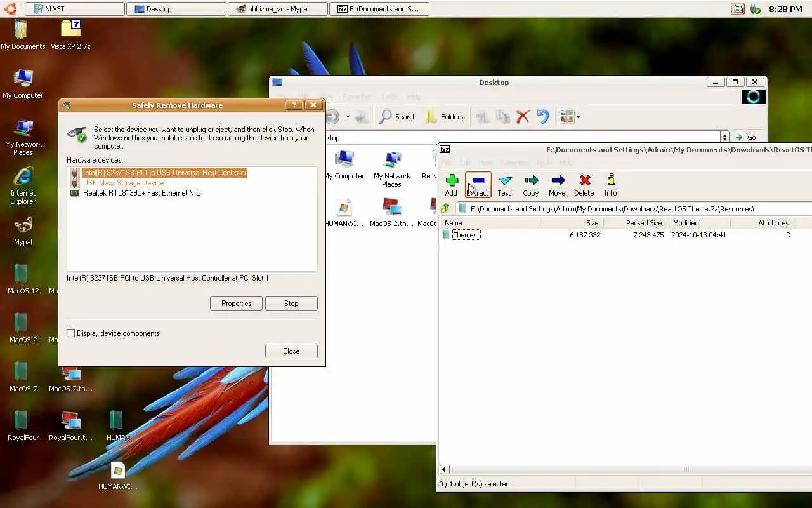Select Realtek RTL8139C+ Fast Ethernet NIC entry
The width and height of the screenshot is (812, 508).
tap(141, 193)
